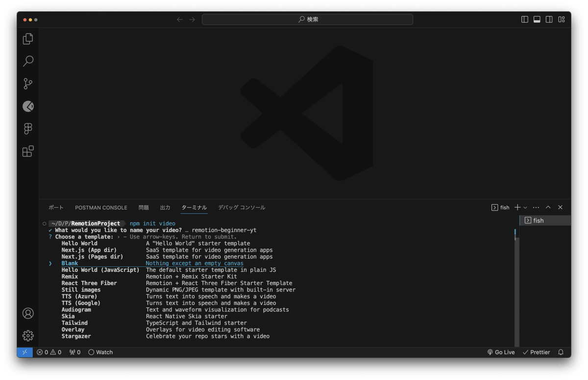Image resolution: width=588 pixels, height=380 pixels.
Task: Switch to the ターミナル tab
Action: click(x=194, y=208)
